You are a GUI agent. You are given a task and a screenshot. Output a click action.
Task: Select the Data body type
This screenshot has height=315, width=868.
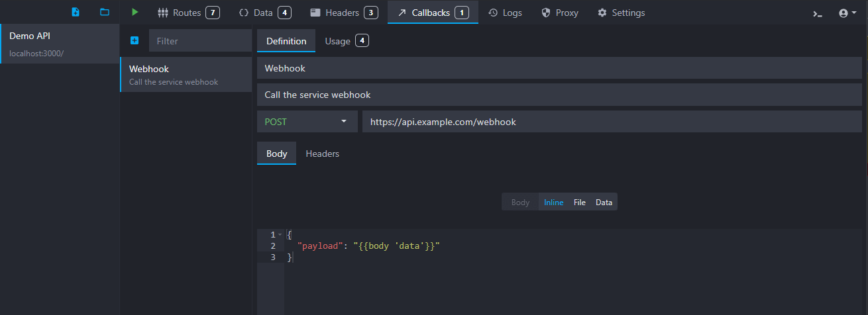pyautogui.click(x=604, y=202)
